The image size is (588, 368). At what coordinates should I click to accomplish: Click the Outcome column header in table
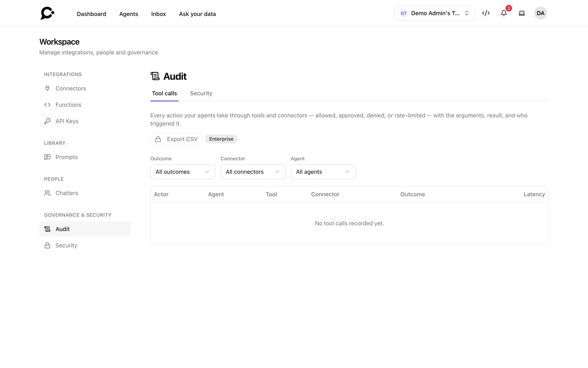coord(412,194)
